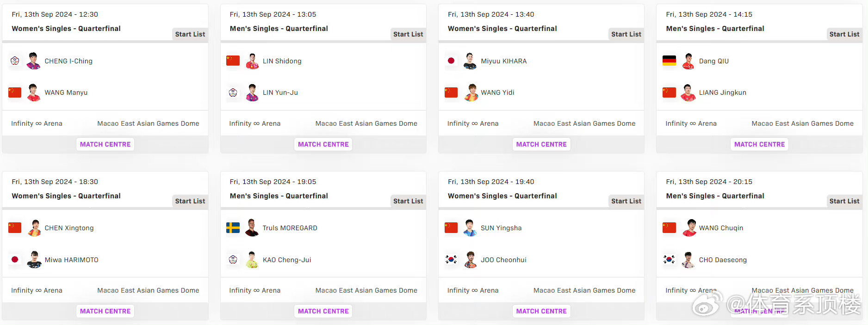Click the WANG Yidi player name
Screen dimensions: 868x325
click(497, 92)
